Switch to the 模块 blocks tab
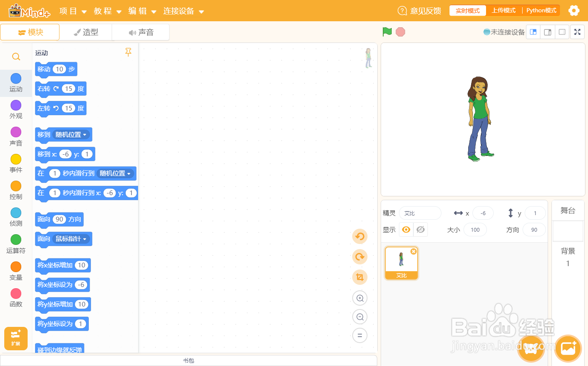588x366 pixels. tap(30, 32)
